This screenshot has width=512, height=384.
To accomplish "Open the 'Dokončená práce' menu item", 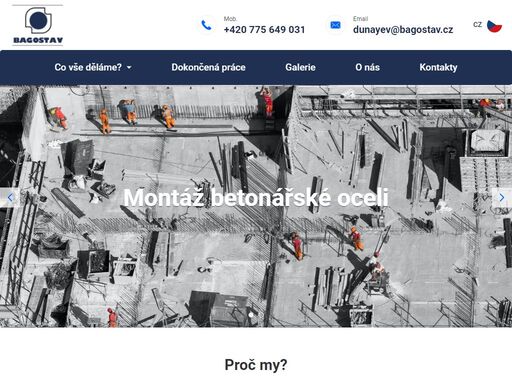I will coord(208,67).
